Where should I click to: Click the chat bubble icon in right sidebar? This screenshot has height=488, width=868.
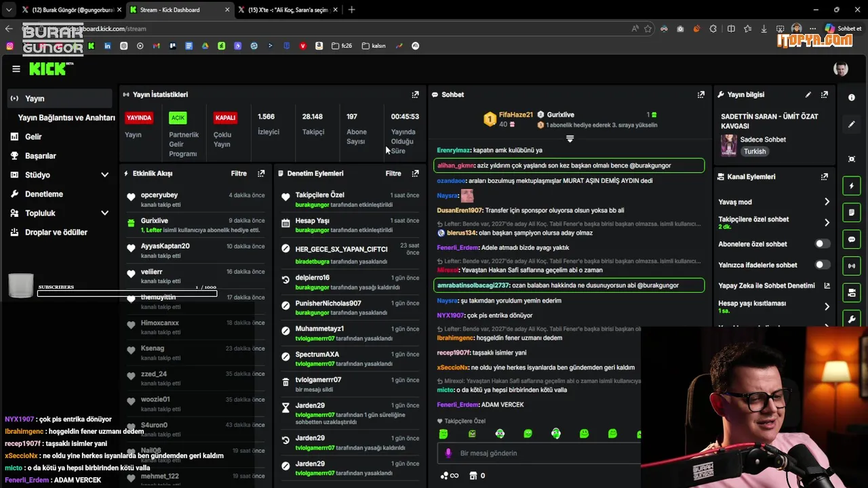[852, 239]
